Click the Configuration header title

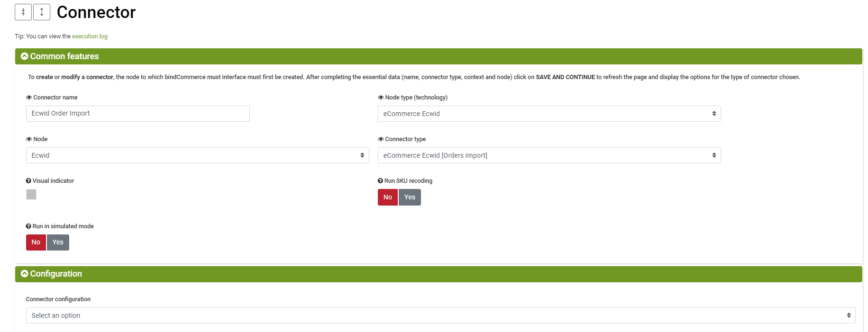(x=56, y=274)
